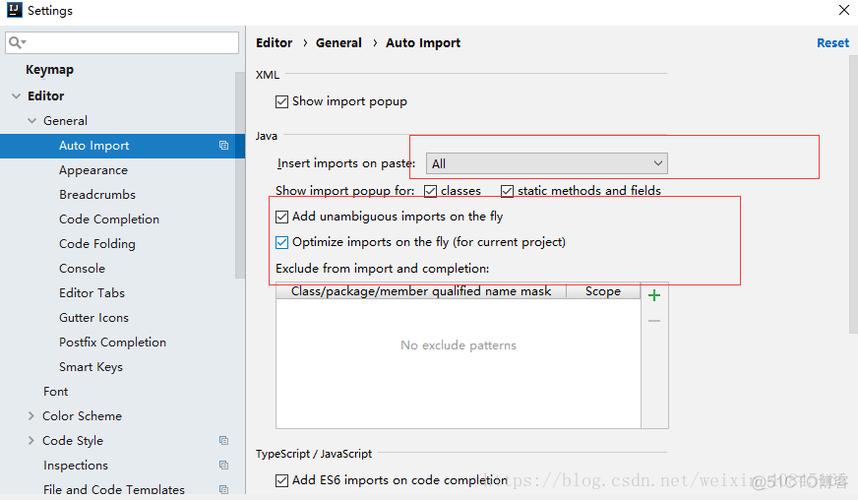Click the icon beside File and Code Templates

(x=224, y=490)
